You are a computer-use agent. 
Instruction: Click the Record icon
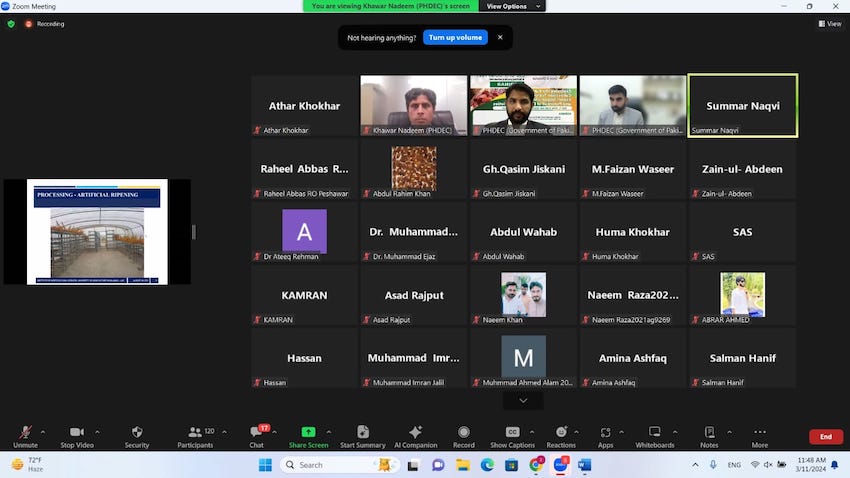463,435
